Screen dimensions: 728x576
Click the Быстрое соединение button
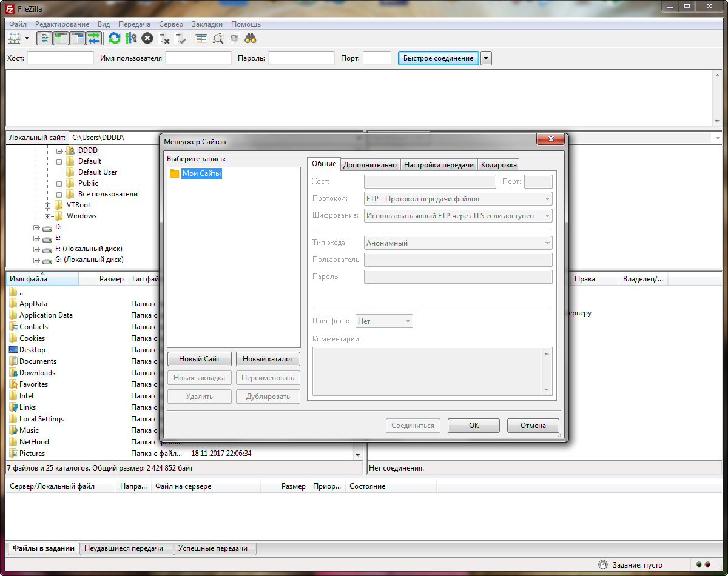(x=439, y=58)
